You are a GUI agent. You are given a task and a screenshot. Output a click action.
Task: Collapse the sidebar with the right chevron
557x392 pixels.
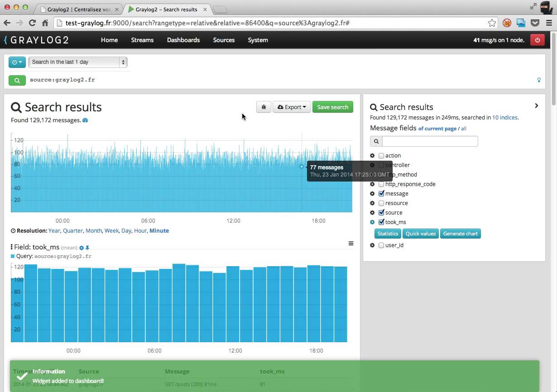[x=537, y=106]
